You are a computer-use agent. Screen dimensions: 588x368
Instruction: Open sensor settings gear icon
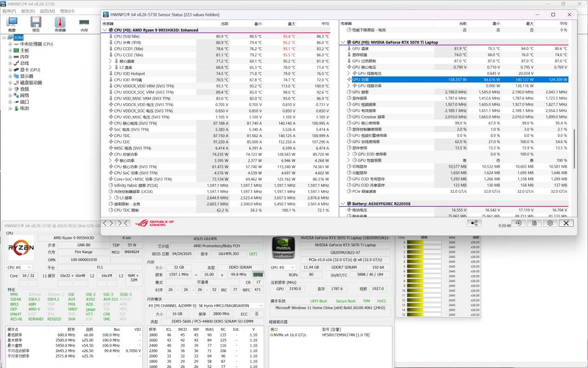coord(550,223)
